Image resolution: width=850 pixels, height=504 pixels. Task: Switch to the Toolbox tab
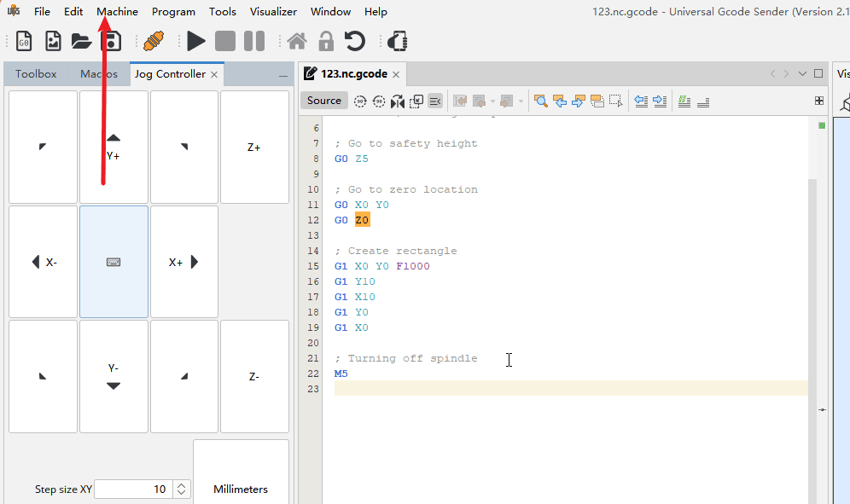coord(36,74)
